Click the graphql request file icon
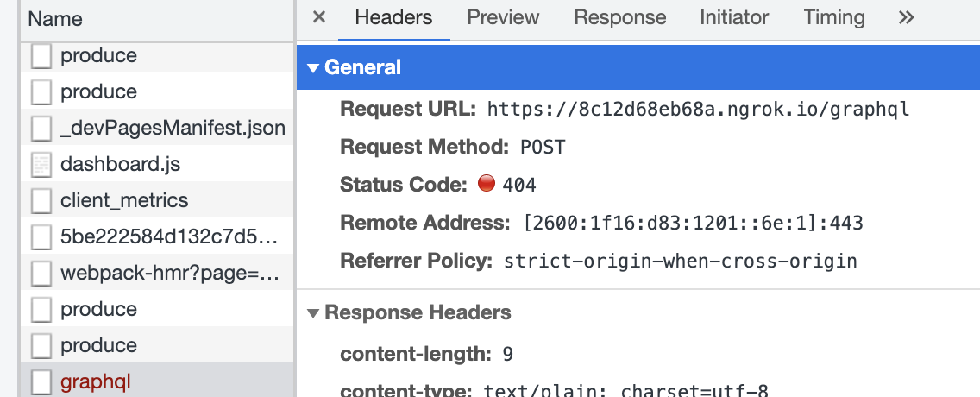 click(x=41, y=381)
